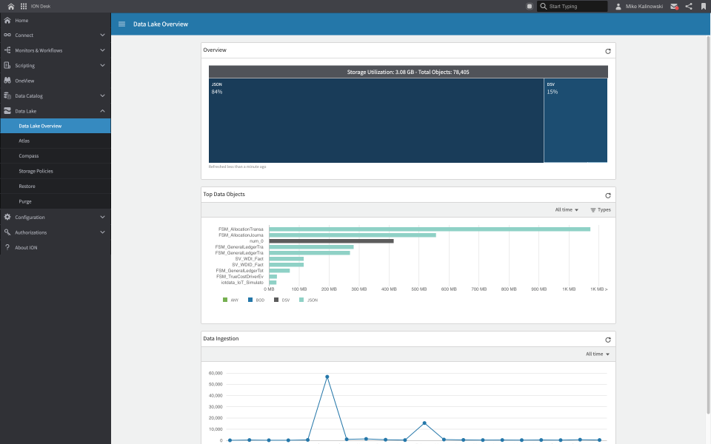Viewport: 711px width, 444px height.
Task: Refresh the Data Ingestion panel
Action: point(607,340)
